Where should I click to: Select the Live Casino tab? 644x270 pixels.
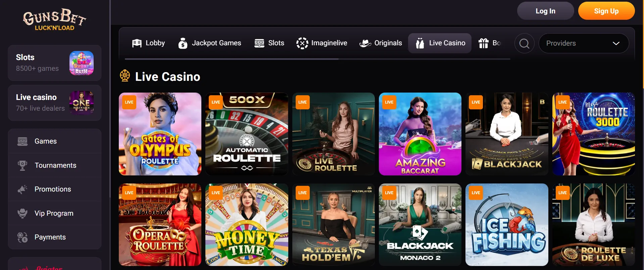(440, 43)
